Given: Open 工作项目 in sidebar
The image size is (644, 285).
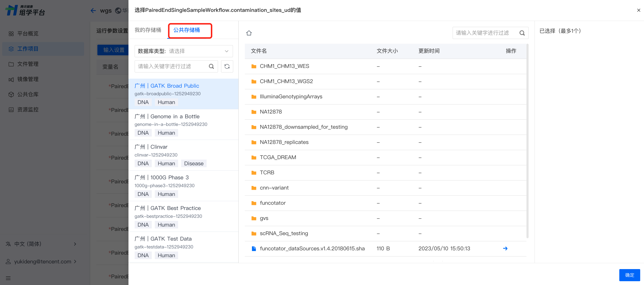Looking at the screenshot, I should (43, 49).
